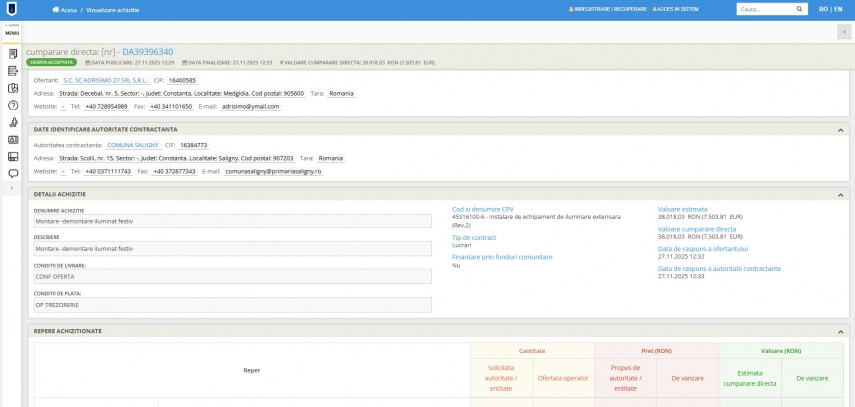
Task: Click the auction gavel icon in sidebar
Action: tap(13, 122)
